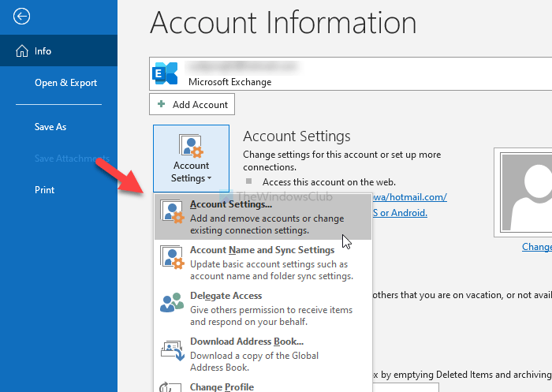Screen dimensions: 552x392
Task: Go to Open & Export
Action: [65, 83]
